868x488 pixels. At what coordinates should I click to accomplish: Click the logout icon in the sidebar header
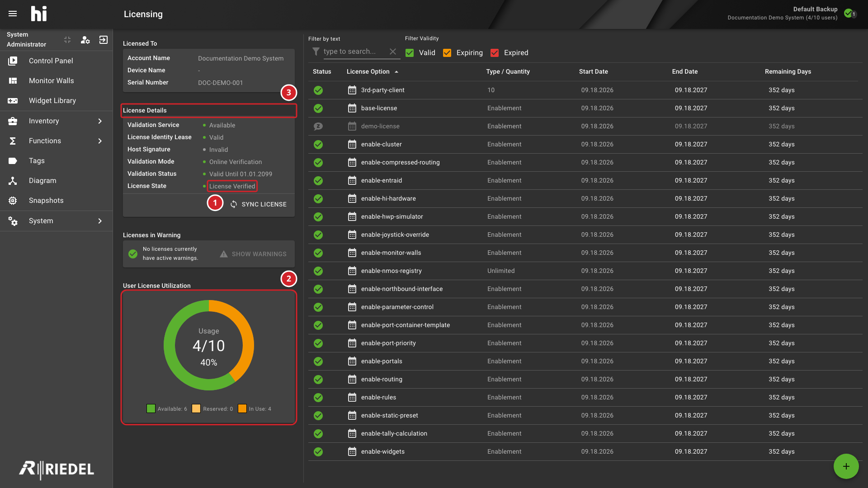104,40
